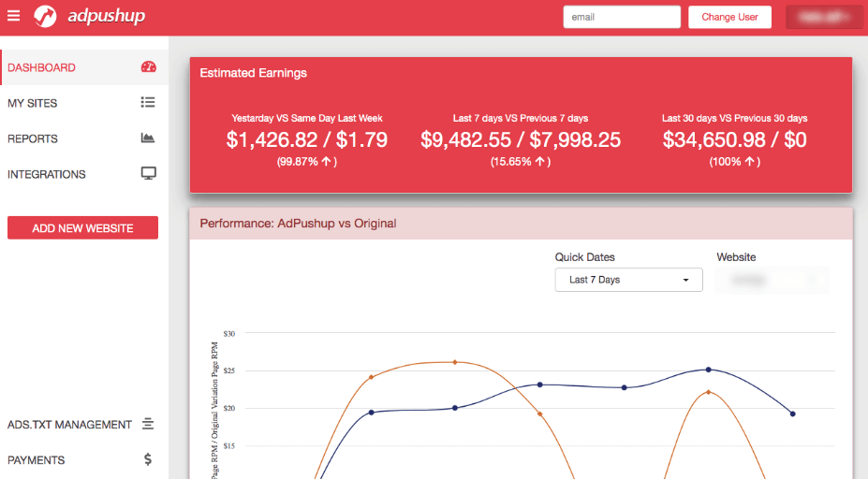
Task: Click the Reports area chart icon
Action: point(148,138)
